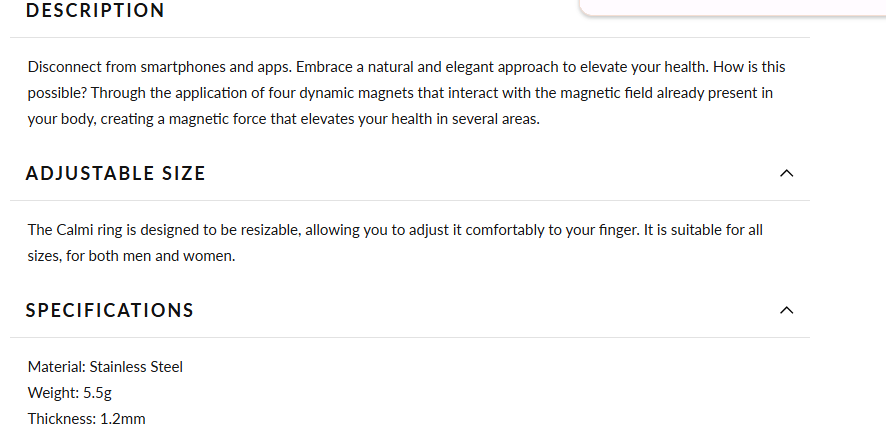
Task: Collapse the Specifications section chevron
Action: (x=786, y=310)
